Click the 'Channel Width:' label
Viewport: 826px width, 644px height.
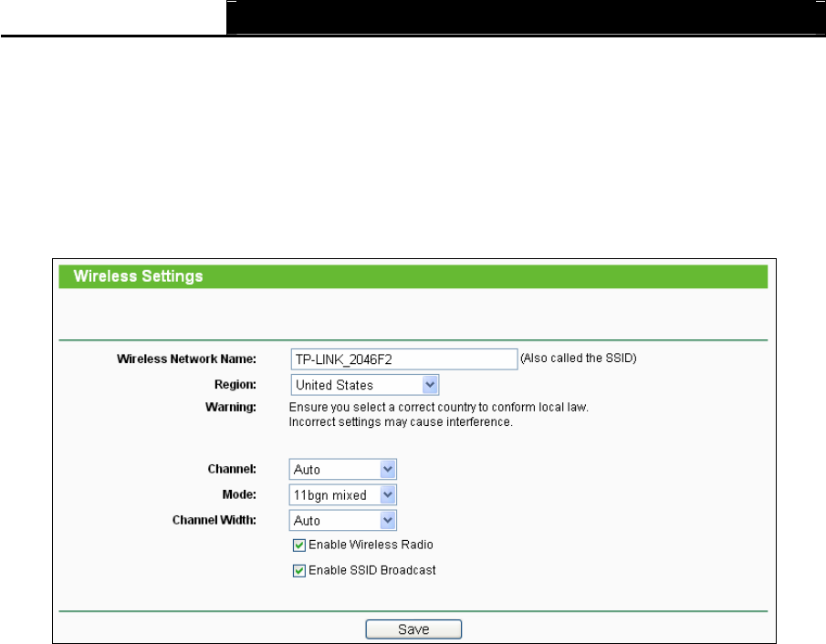click(x=214, y=520)
